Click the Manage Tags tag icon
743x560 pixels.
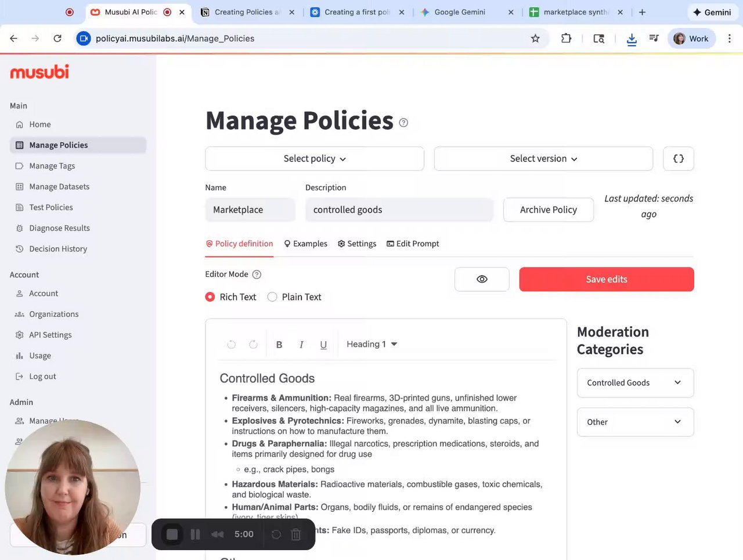pyautogui.click(x=19, y=166)
